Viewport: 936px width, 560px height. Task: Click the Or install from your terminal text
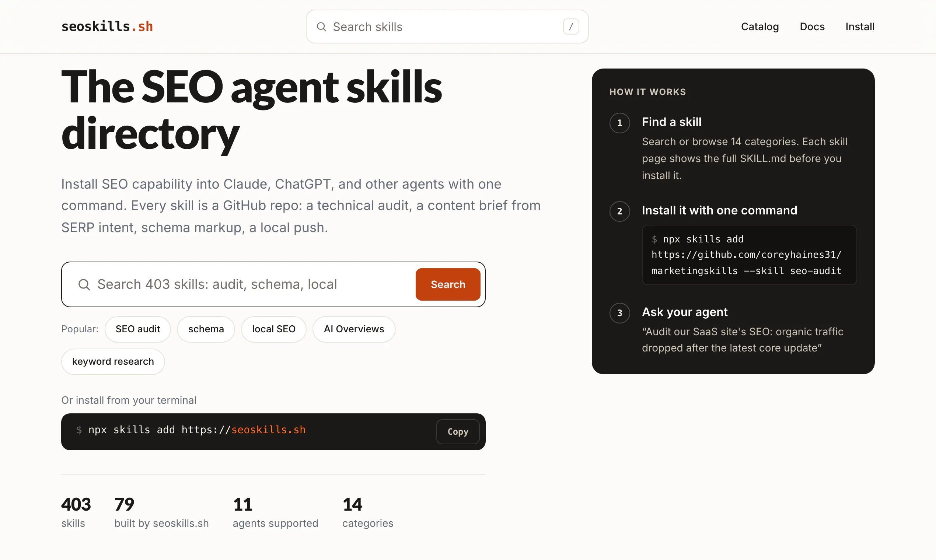coord(129,400)
